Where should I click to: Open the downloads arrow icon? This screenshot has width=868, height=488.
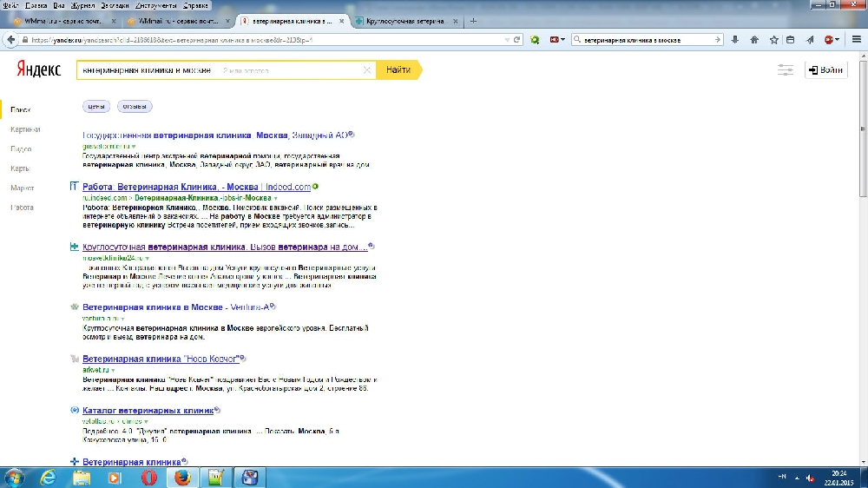click(x=735, y=40)
